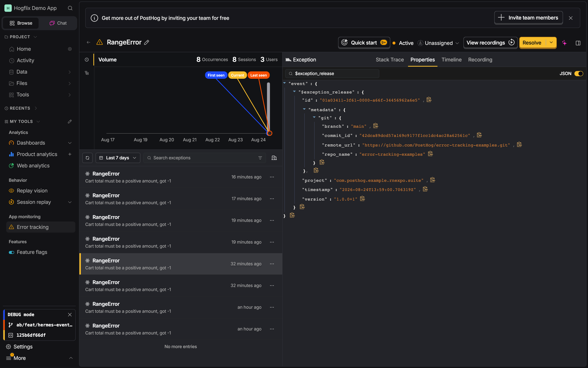Toggle the side panel icon at top right

click(578, 43)
